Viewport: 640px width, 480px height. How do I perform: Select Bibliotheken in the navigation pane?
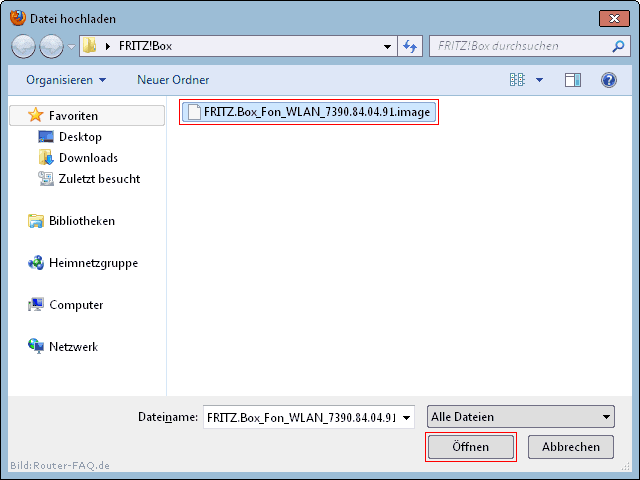pos(82,221)
